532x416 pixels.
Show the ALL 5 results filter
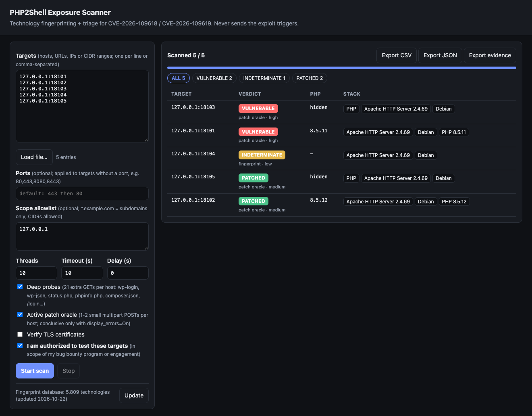tap(179, 78)
